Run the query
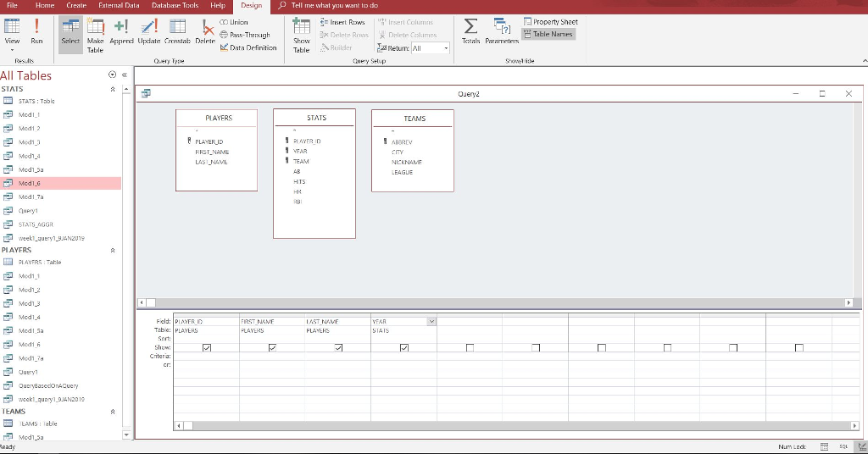The width and height of the screenshot is (868, 454). coord(36,31)
